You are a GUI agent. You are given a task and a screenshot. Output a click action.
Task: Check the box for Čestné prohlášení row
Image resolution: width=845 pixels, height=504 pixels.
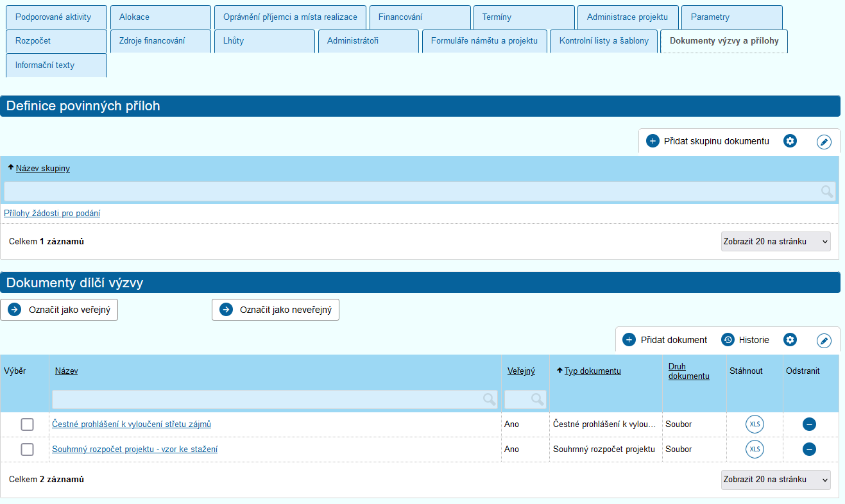tap(27, 424)
